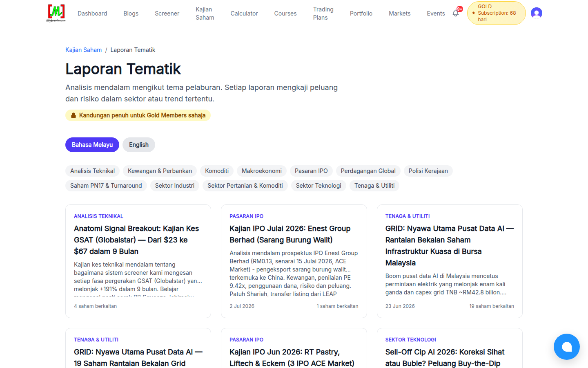Go to Blogs in navigation
The width and height of the screenshot is (588, 368).
point(131,13)
